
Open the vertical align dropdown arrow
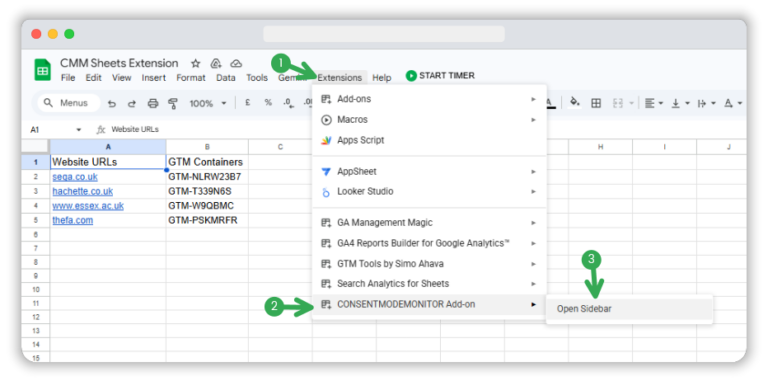coord(687,103)
